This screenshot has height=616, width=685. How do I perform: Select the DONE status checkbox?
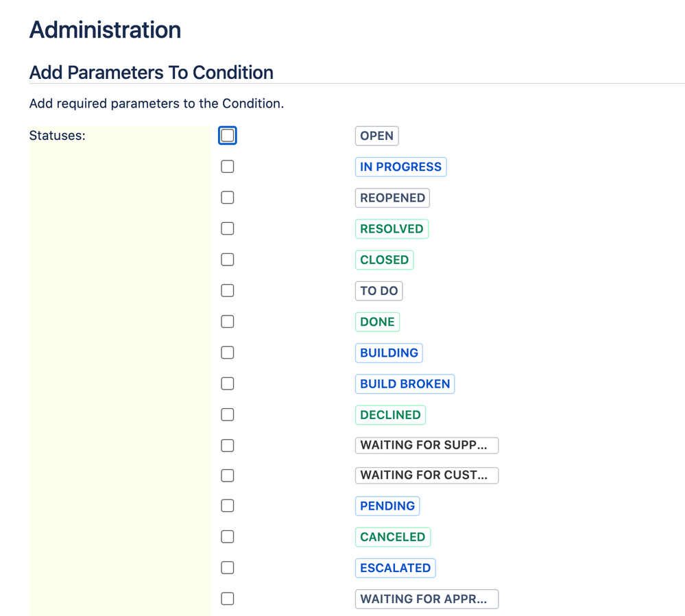point(227,321)
